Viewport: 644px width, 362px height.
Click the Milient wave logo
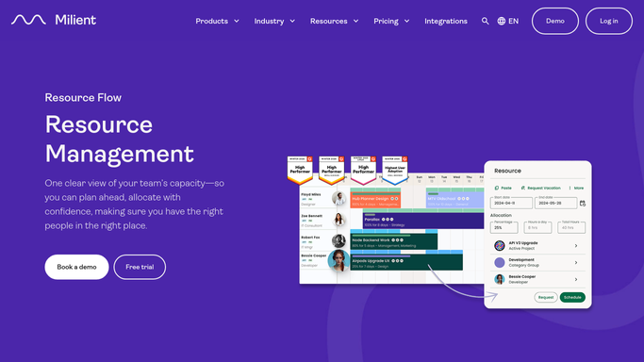(x=28, y=20)
